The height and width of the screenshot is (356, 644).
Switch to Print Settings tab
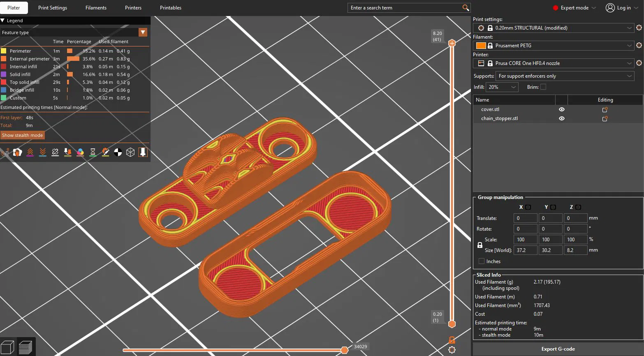53,8
